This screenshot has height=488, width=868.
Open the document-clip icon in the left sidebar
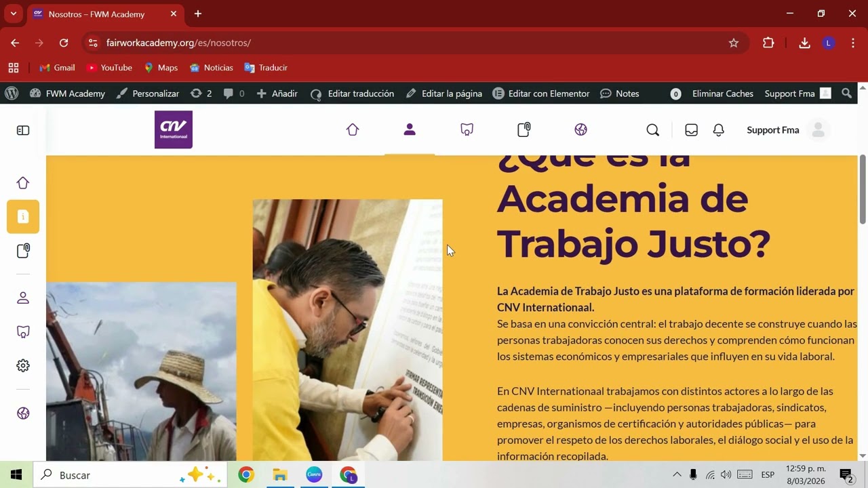tap(23, 251)
